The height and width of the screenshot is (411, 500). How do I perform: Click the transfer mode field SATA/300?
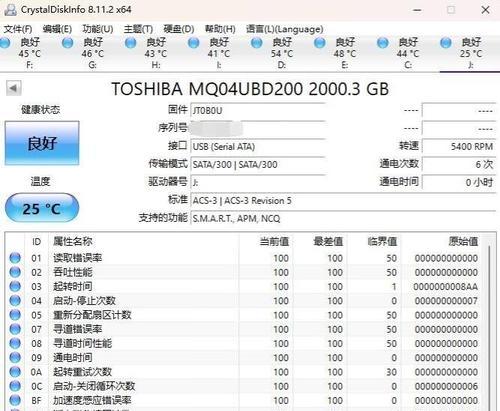tap(258, 164)
